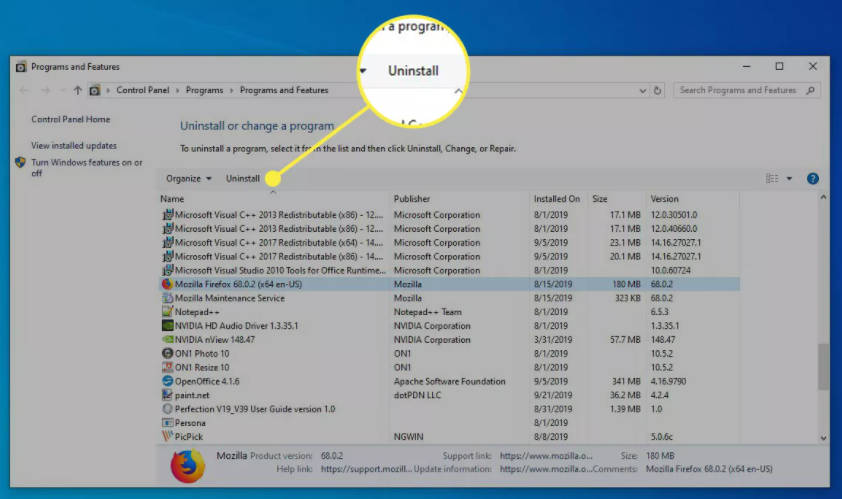The image size is (842, 499).
Task: Open the address bar history dropdown
Action: pyautogui.click(x=642, y=91)
